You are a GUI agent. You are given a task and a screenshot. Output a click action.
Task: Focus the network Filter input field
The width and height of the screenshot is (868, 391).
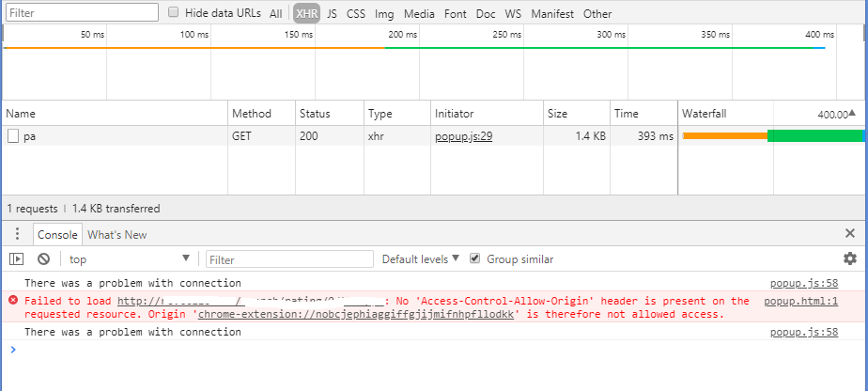(x=83, y=12)
